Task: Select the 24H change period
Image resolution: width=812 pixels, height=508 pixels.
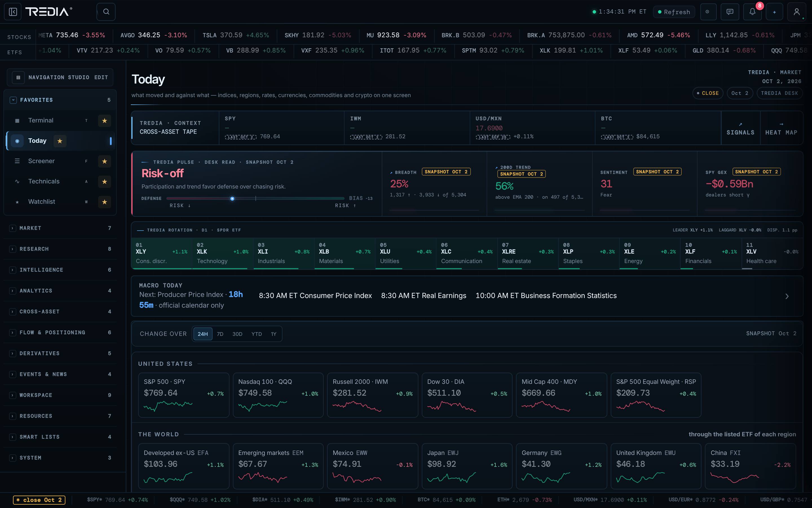Action: [203, 334]
